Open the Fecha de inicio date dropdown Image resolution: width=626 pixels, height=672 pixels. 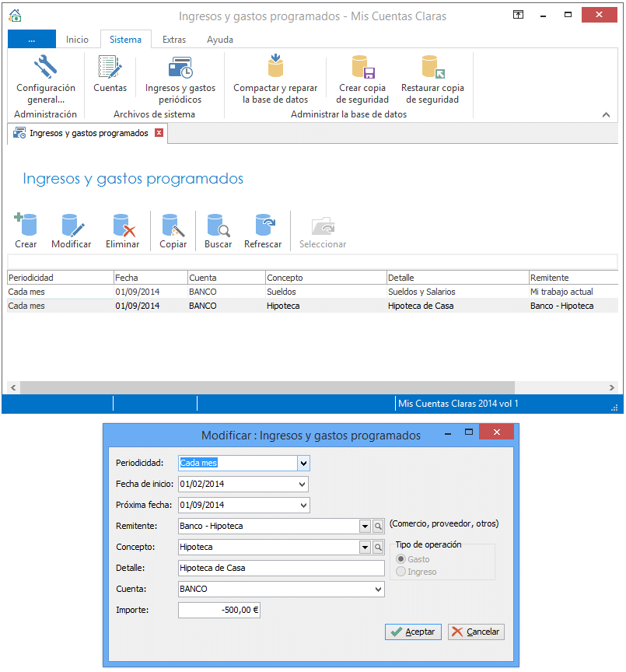coord(302,485)
